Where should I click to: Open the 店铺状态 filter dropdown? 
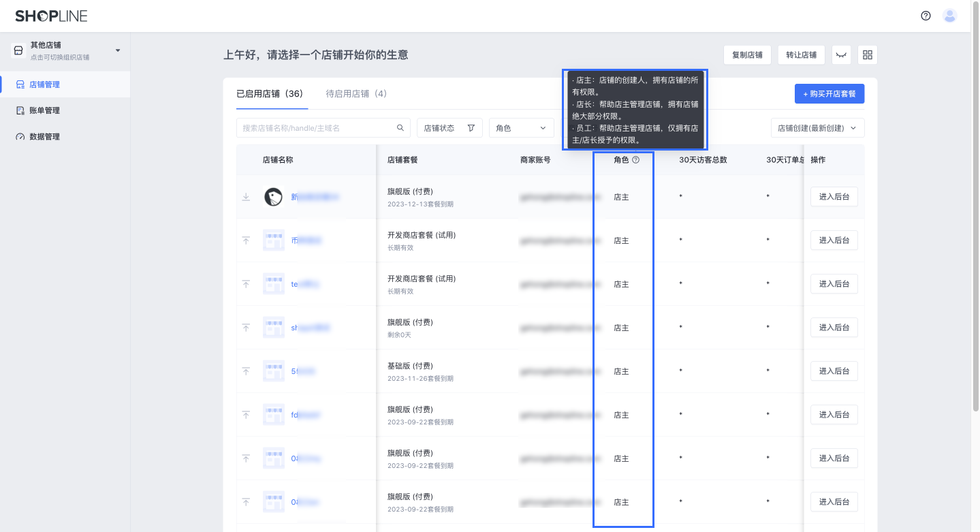[x=449, y=128]
